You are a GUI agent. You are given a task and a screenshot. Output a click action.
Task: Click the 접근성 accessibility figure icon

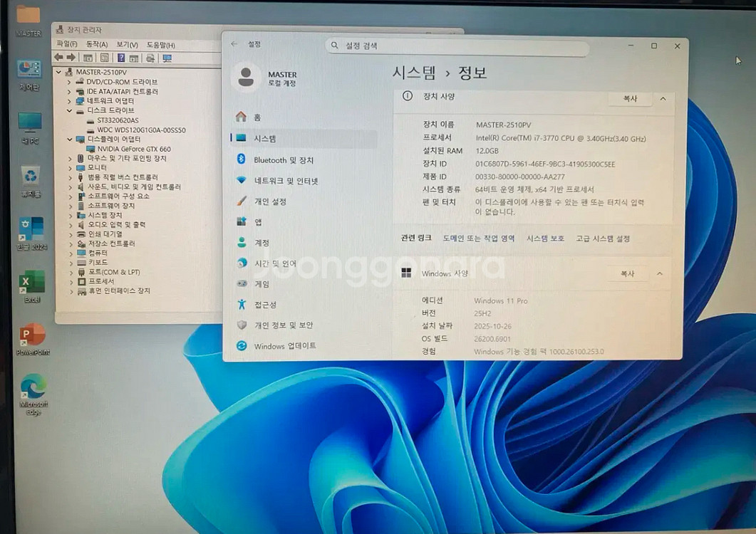(243, 305)
